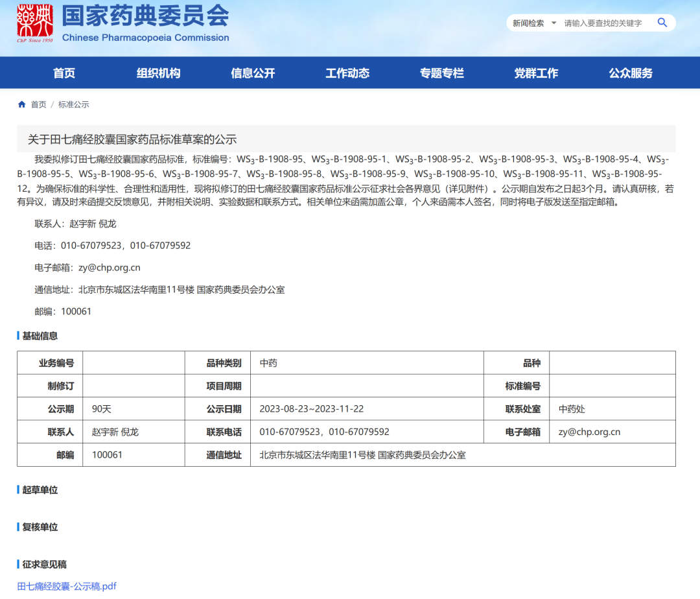Click the 通信地址 line in article body
The height and width of the screenshot is (599, 700).
[x=159, y=290]
